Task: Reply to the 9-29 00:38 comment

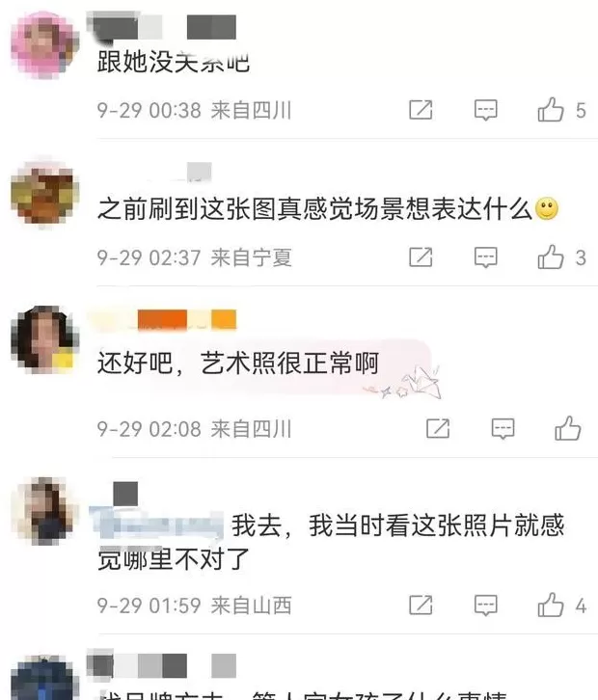Action: 485,110
